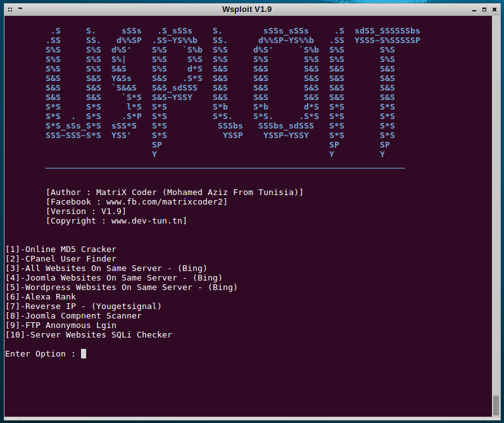The image size is (504, 423).
Task: Click the Facebook www.fb.com/matrixcoder2 text
Action: click(x=137, y=202)
